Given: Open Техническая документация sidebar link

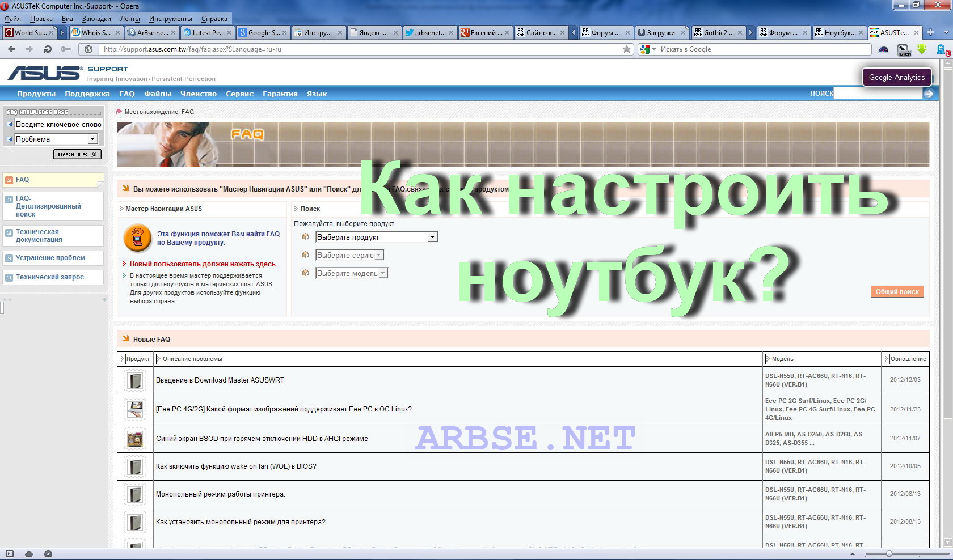Looking at the screenshot, I should pos(39,236).
